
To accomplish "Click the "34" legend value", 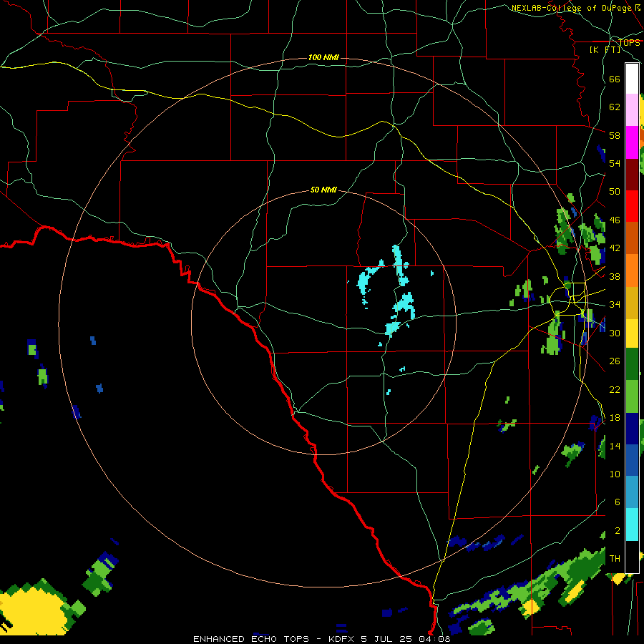I will (x=615, y=305).
